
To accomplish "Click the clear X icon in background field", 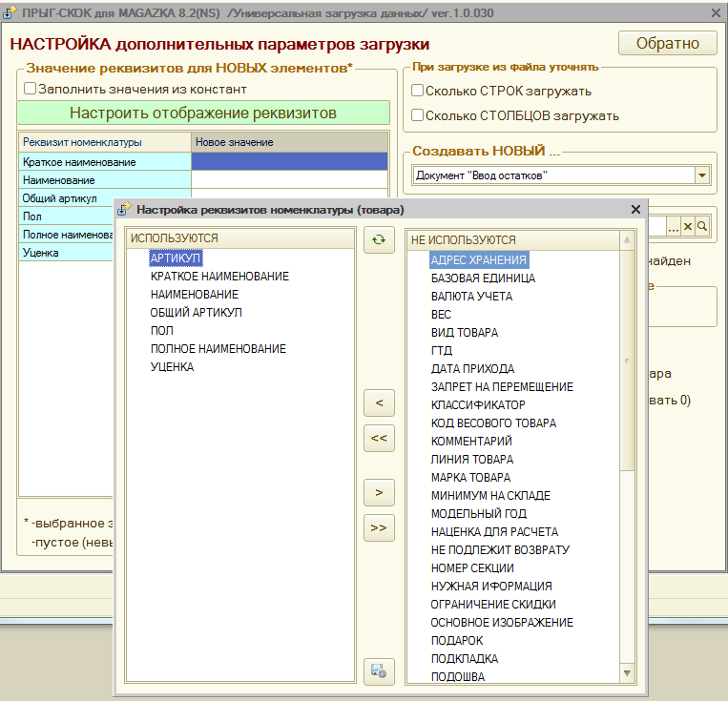I will (688, 226).
